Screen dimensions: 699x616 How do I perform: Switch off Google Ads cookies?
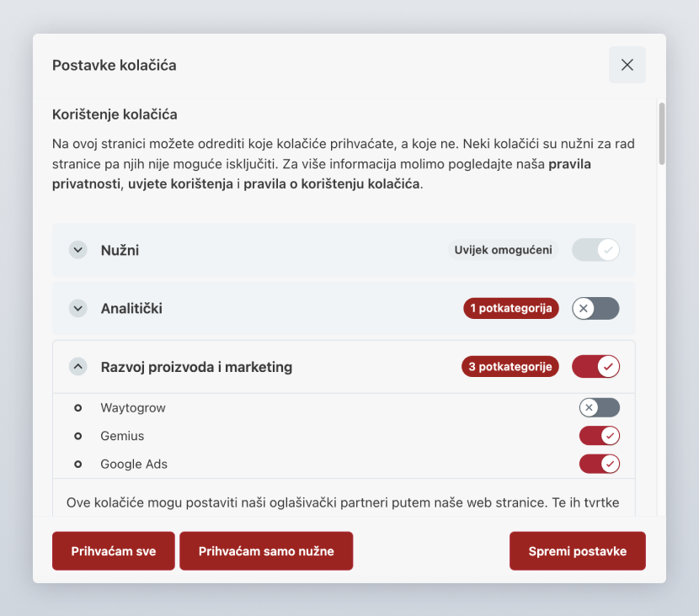click(599, 464)
